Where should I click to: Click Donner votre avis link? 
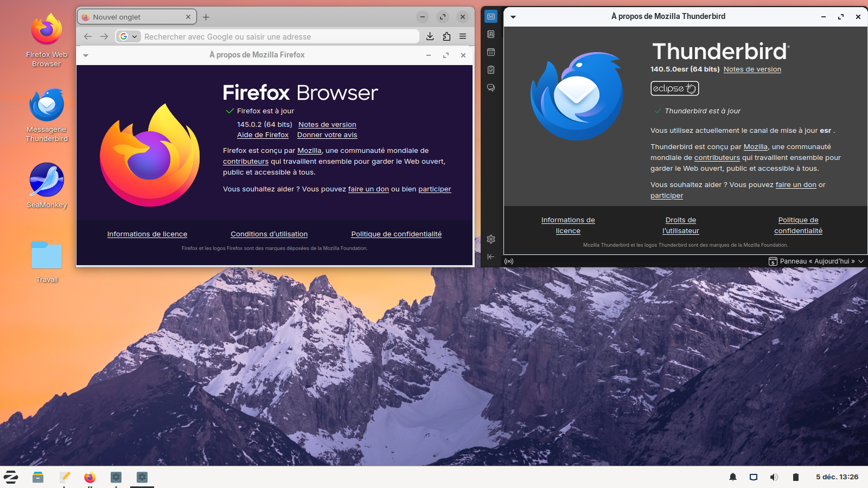tap(327, 135)
